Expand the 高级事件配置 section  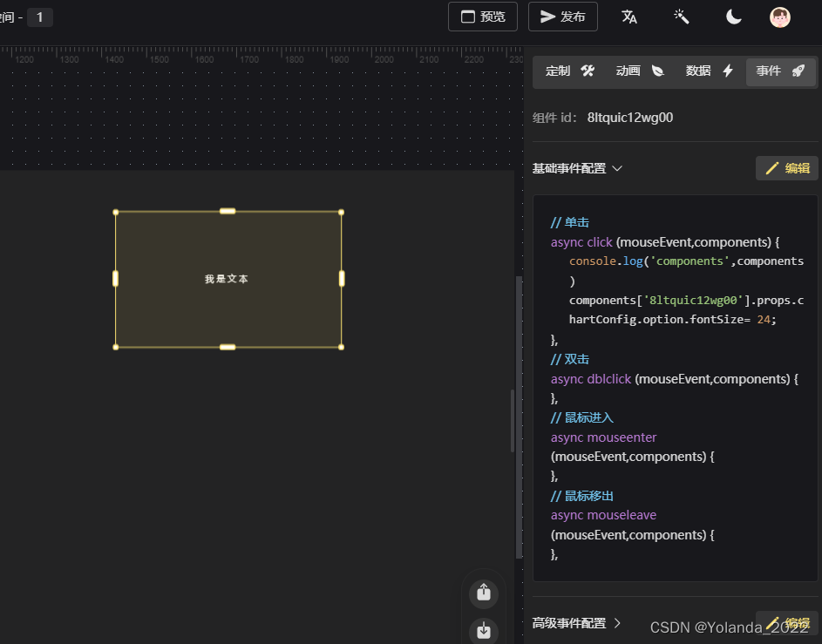pos(617,624)
